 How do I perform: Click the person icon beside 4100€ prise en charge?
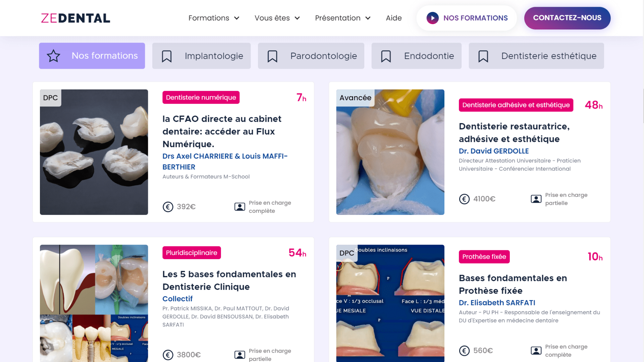point(536,199)
